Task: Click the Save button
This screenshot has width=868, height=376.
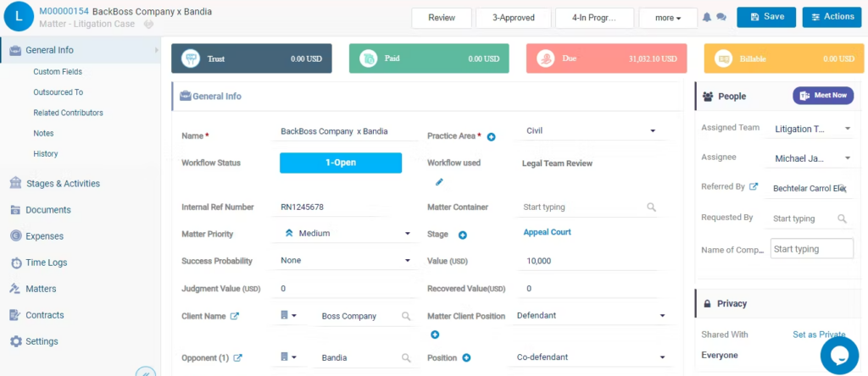Action: [x=766, y=17]
